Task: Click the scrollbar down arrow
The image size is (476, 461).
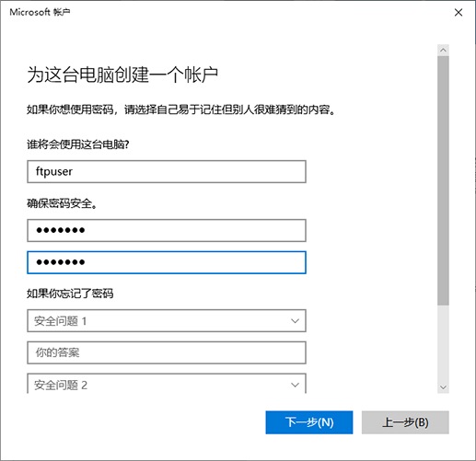Action: (x=443, y=387)
